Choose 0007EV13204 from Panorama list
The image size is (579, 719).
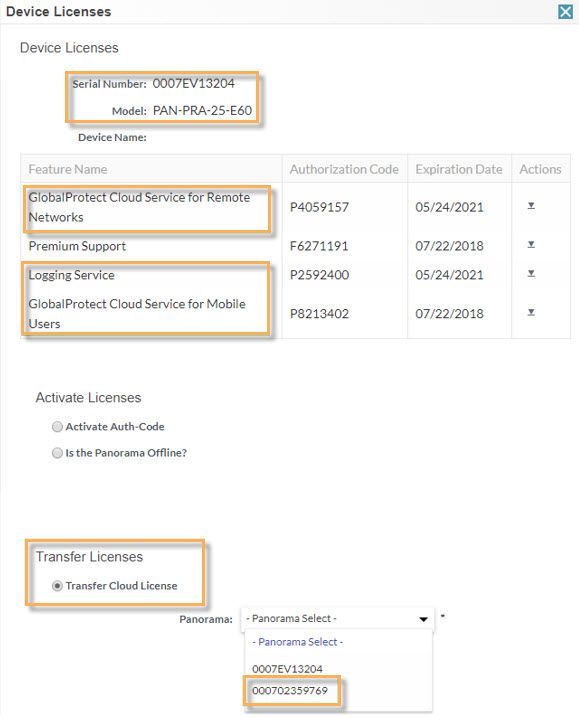287,669
